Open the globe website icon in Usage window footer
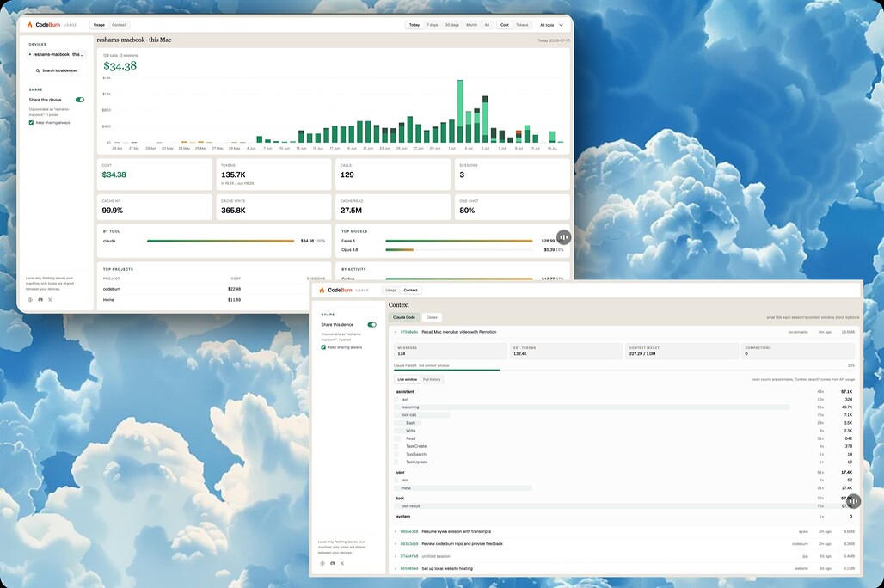The width and height of the screenshot is (884, 588). pyautogui.click(x=30, y=300)
